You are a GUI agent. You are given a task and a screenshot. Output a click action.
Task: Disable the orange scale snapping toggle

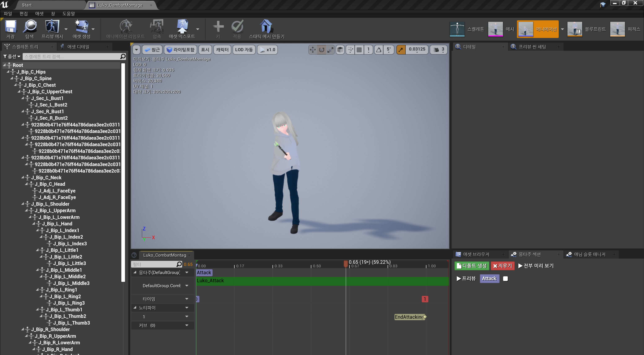(x=401, y=50)
